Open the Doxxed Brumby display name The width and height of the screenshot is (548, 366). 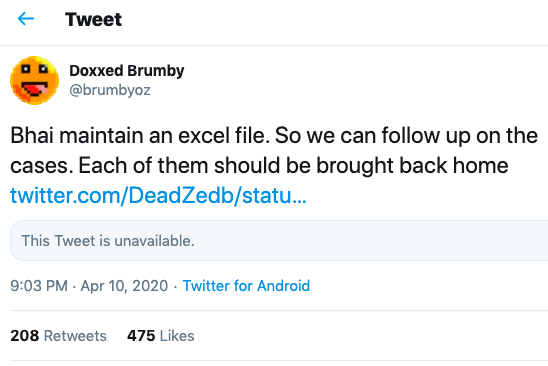tap(127, 70)
